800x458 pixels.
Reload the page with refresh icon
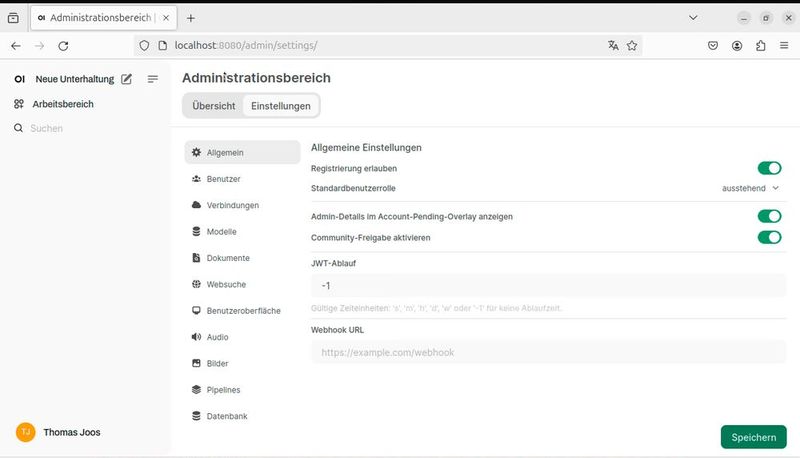click(63, 46)
